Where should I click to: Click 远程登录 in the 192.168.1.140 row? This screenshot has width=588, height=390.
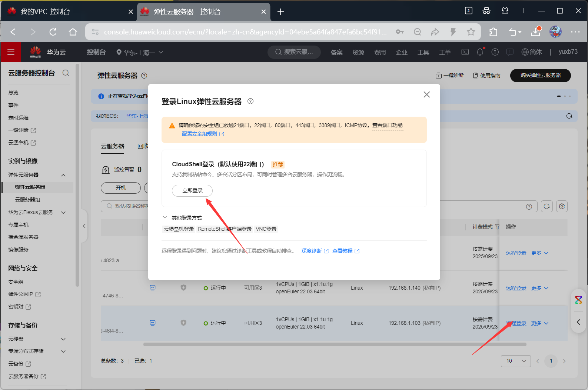point(516,288)
